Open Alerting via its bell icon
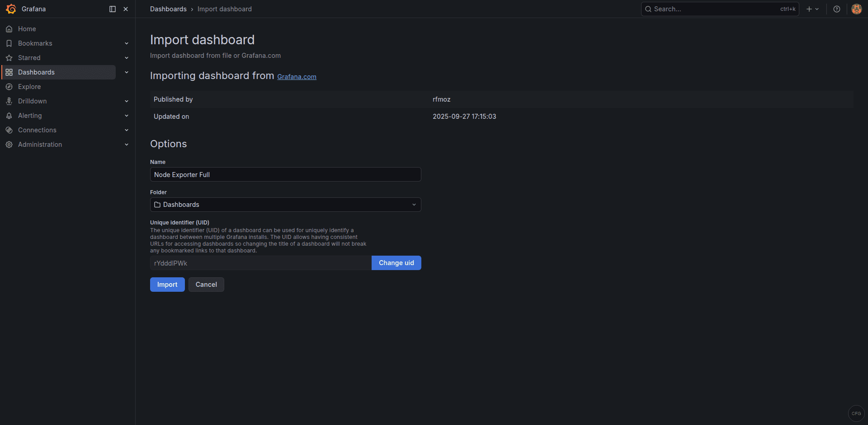Viewport: 868px width, 425px height. (9, 115)
